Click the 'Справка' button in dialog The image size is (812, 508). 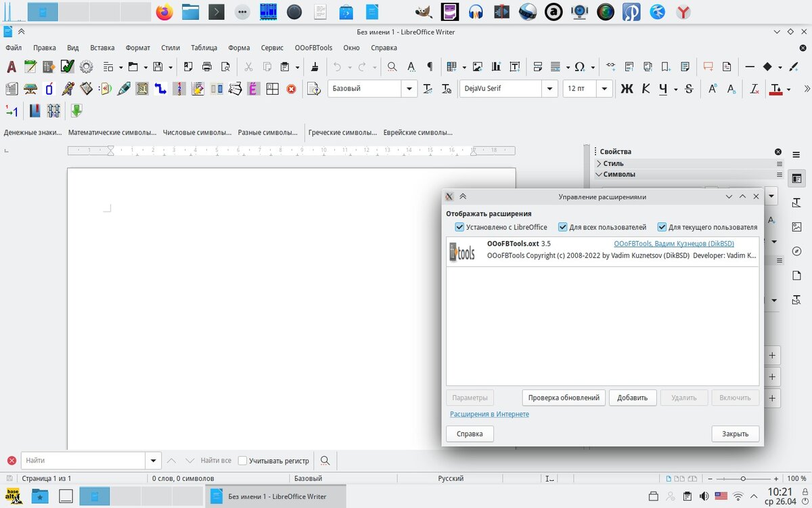tap(470, 433)
